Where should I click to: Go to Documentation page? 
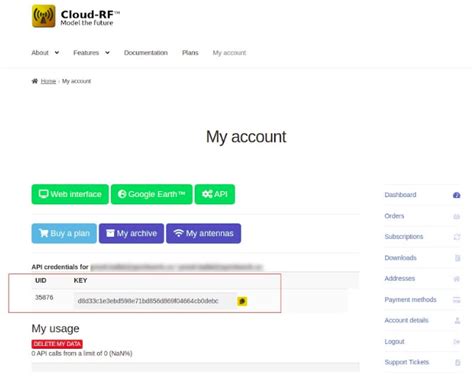tap(146, 53)
